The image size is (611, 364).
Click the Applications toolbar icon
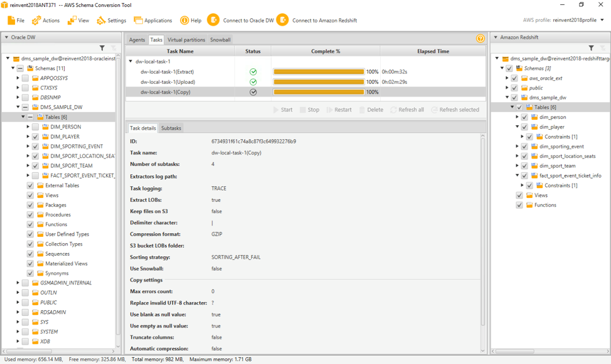[x=138, y=20]
